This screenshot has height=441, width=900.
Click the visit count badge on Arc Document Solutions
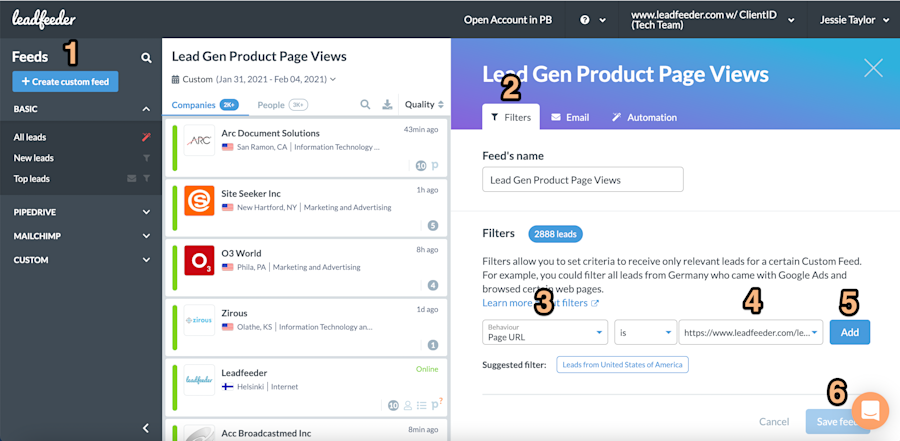421,166
